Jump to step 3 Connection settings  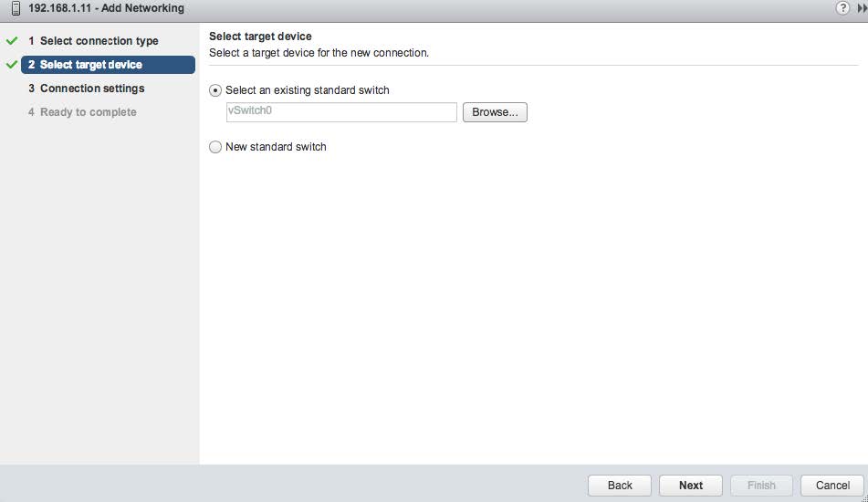coord(91,89)
